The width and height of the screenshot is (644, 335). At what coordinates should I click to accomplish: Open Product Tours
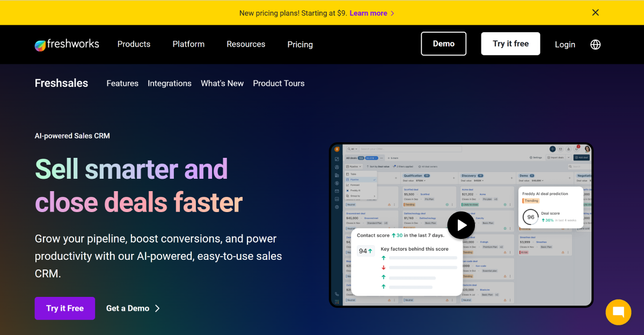(279, 83)
